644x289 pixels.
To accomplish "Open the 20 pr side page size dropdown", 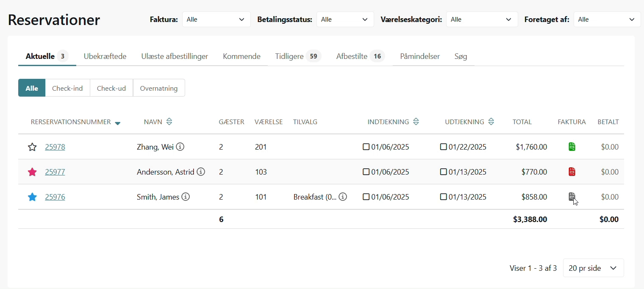I will click(593, 268).
